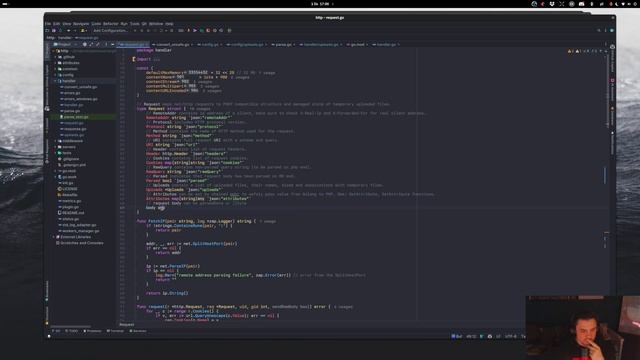This screenshot has width=640, height=360.
Task: Select LICENSE file in project tree
Action: tap(68, 189)
